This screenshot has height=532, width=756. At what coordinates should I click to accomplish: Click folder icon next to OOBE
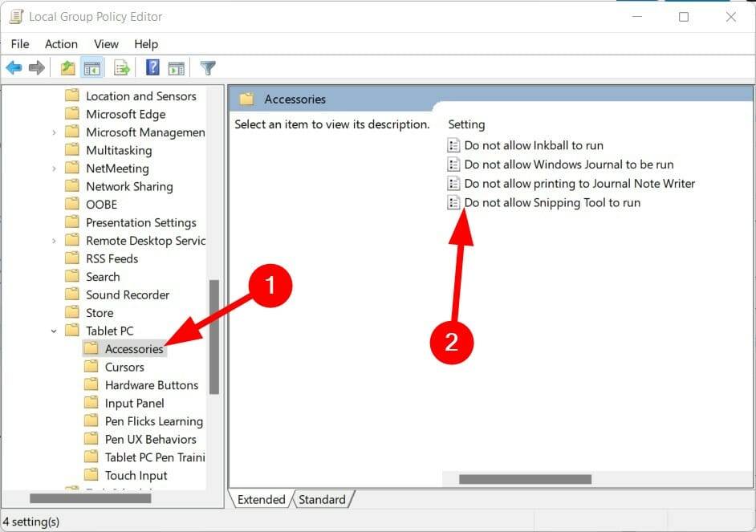click(x=72, y=204)
